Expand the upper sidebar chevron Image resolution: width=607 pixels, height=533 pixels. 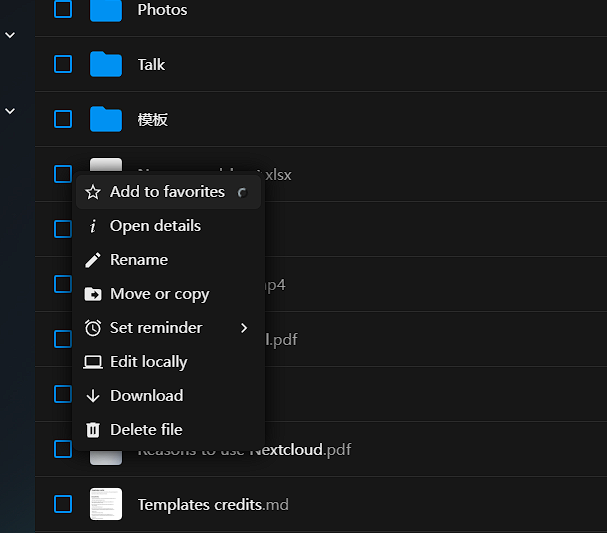point(10,35)
